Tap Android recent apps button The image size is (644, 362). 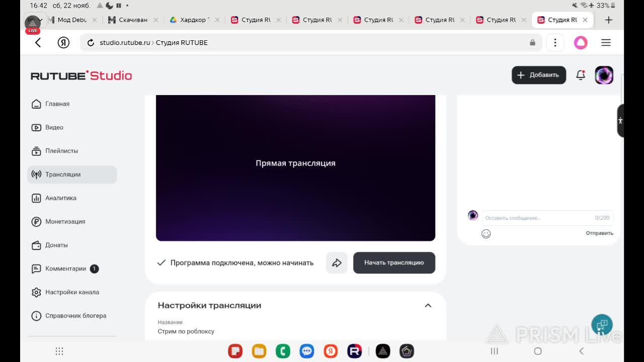click(x=494, y=351)
